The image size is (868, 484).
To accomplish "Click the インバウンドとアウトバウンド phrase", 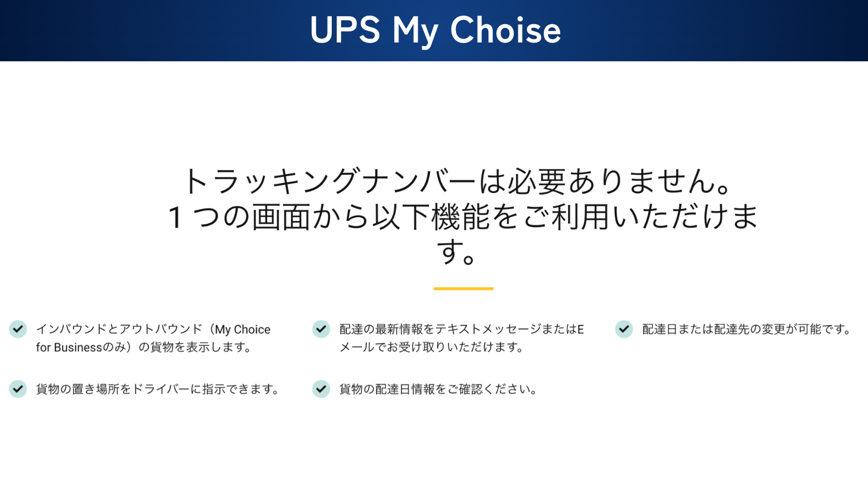I will point(119,329).
